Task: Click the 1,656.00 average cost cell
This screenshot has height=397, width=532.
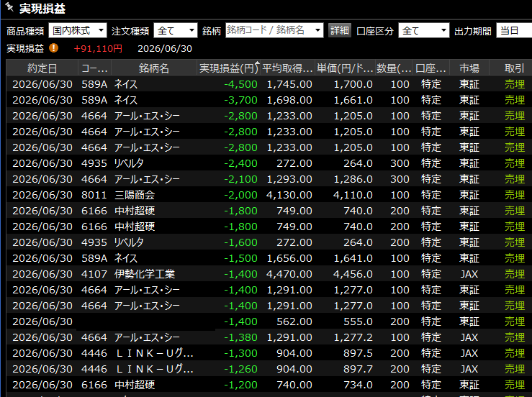Action: (289, 258)
